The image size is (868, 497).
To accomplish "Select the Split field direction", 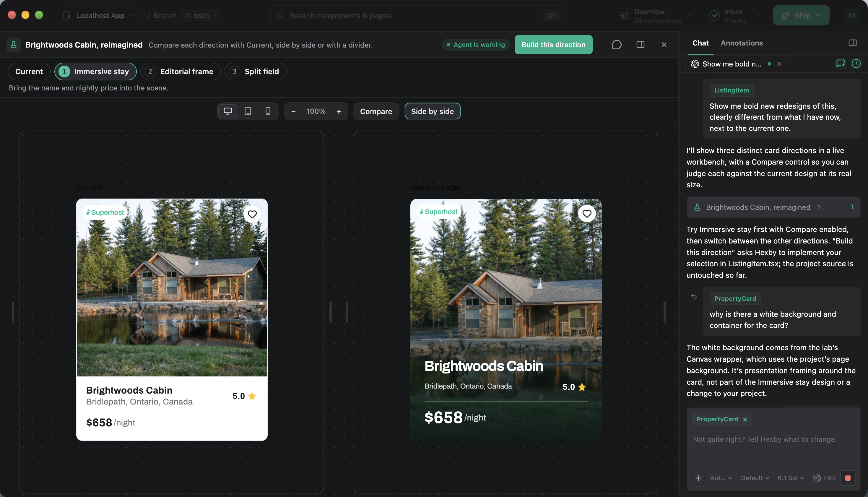I will [256, 71].
